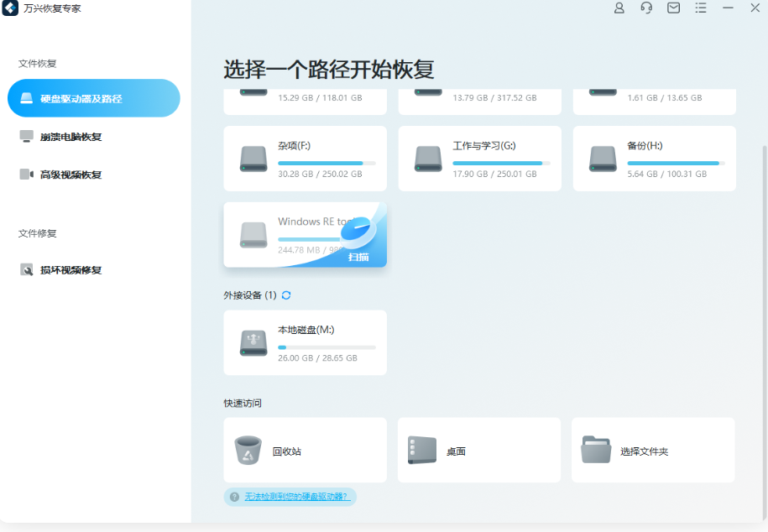Open the list menu icon at top right
Viewport: 768px width, 532px height.
point(701,8)
